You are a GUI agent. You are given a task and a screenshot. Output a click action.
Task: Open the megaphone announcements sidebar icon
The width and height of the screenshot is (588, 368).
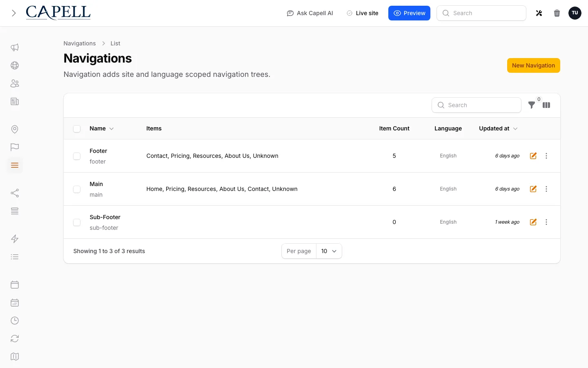coord(15,47)
